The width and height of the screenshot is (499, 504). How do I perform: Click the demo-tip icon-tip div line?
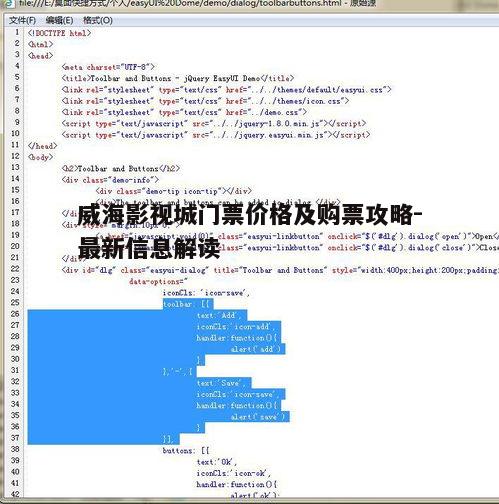174,191
